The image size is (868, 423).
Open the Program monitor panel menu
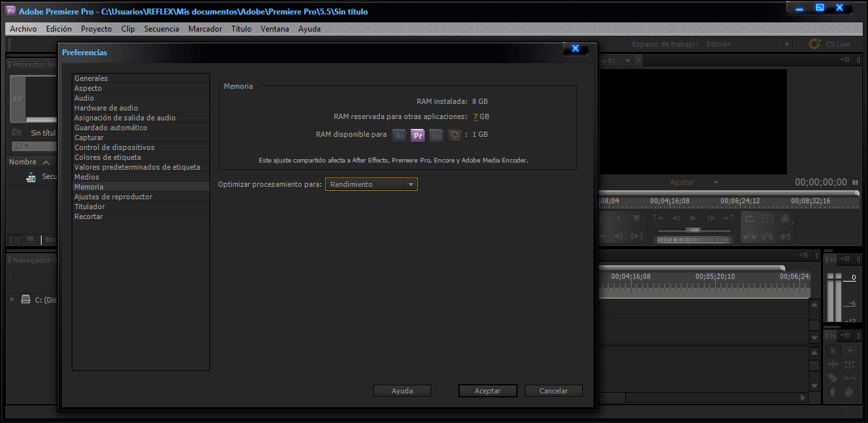845,60
